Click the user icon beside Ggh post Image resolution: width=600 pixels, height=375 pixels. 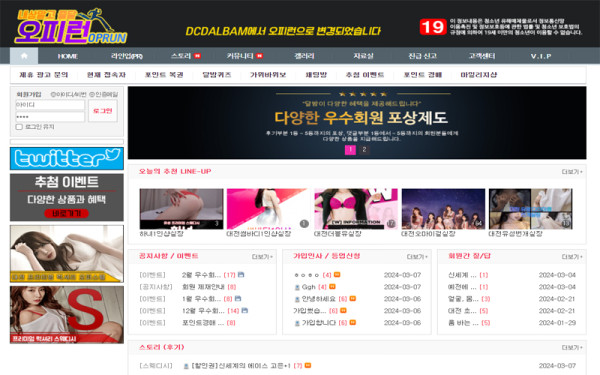297,287
